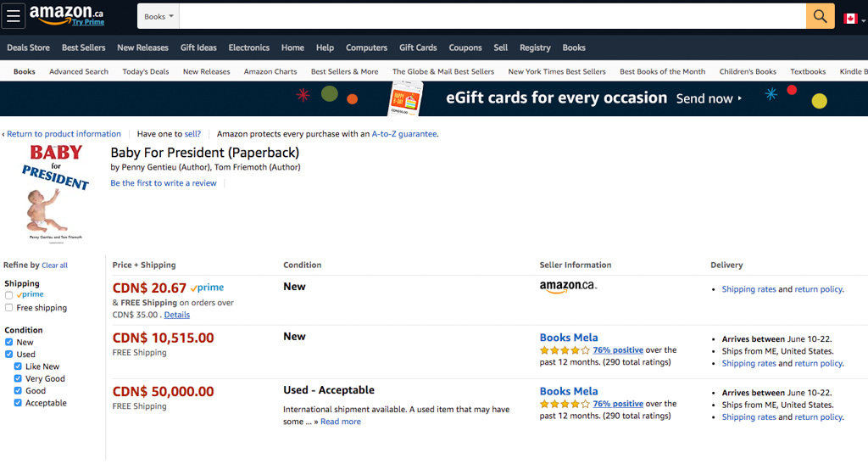Viewport: 868px width, 464px height.
Task: Click the Canadian flag icon
Action: [850, 19]
